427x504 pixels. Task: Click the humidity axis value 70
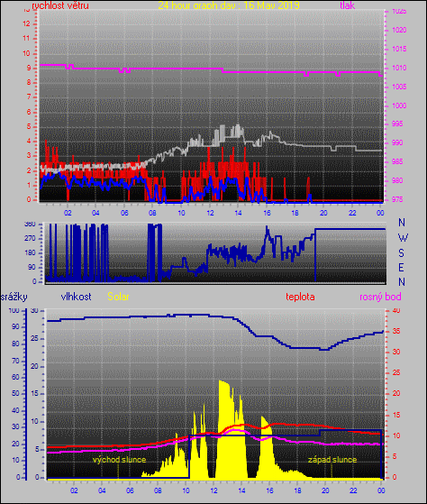(15, 361)
